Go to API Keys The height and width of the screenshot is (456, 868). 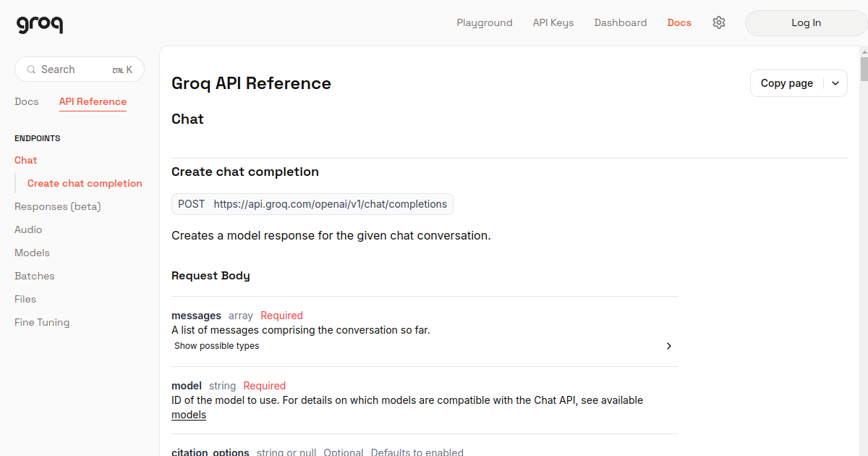pyautogui.click(x=553, y=22)
